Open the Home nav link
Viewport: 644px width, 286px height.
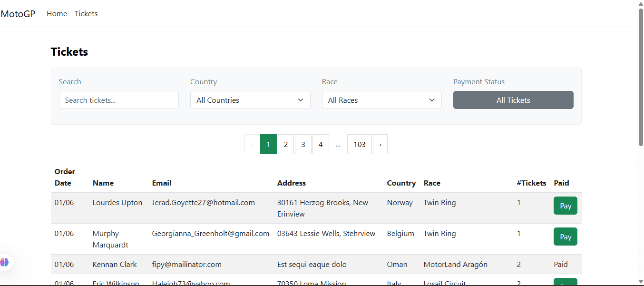[x=57, y=14]
